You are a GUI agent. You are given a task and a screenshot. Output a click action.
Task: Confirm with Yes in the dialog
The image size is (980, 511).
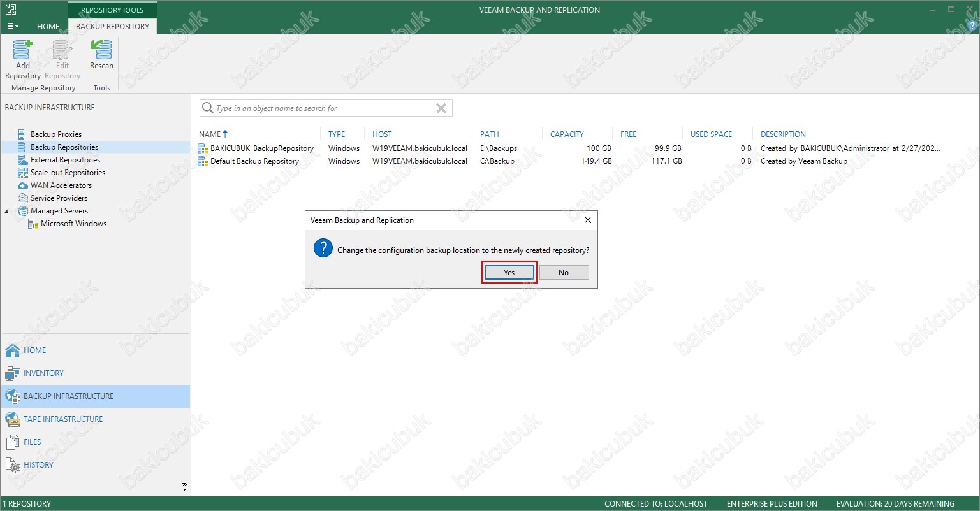click(x=509, y=272)
